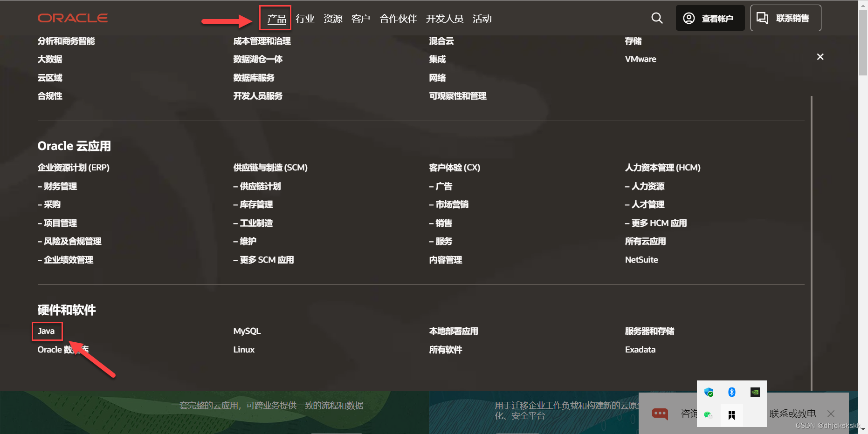Open 采购 link

49,204
